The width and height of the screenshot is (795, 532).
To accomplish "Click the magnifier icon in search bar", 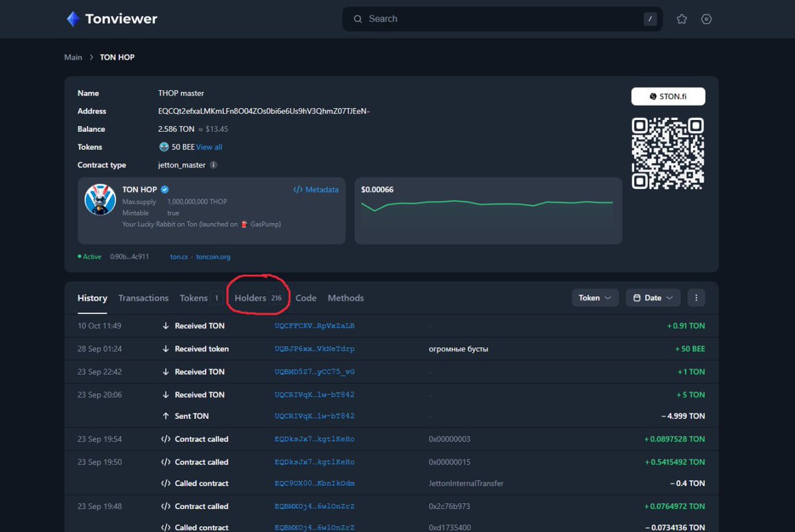I will coord(358,19).
